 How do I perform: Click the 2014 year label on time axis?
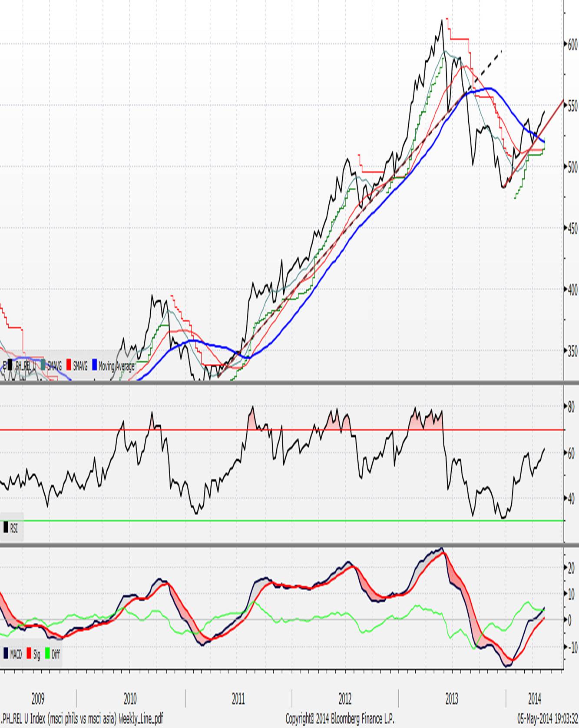(x=534, y=698)
